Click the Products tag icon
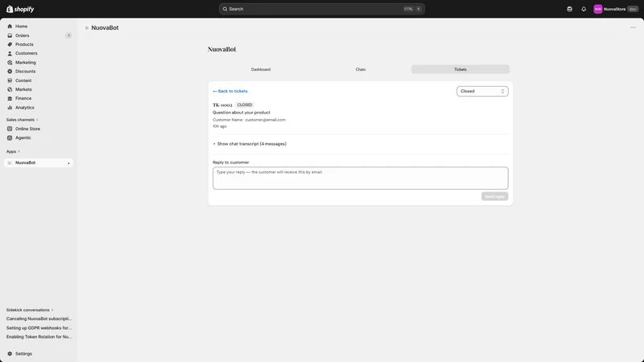This screenshot has width=644, height=362. click(10, 44)
